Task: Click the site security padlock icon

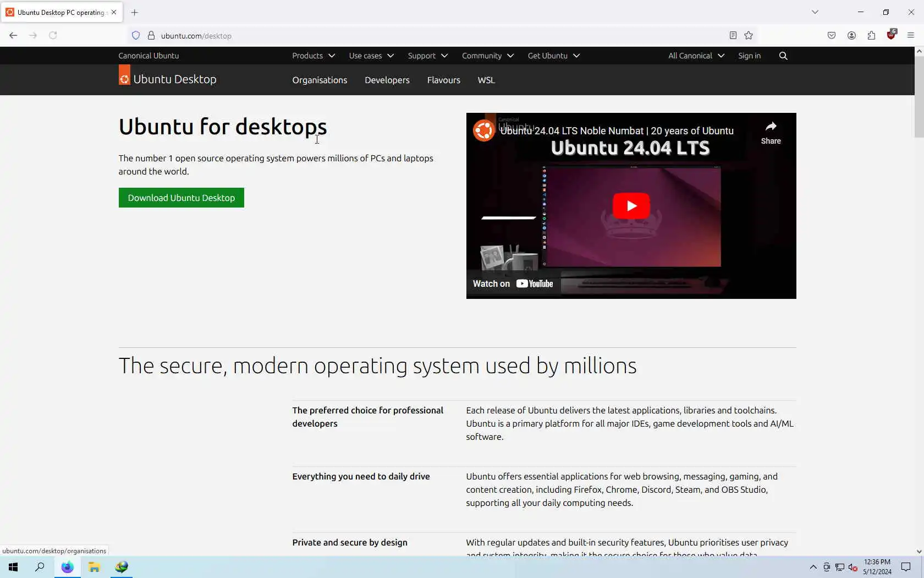Action: [151, 36]
